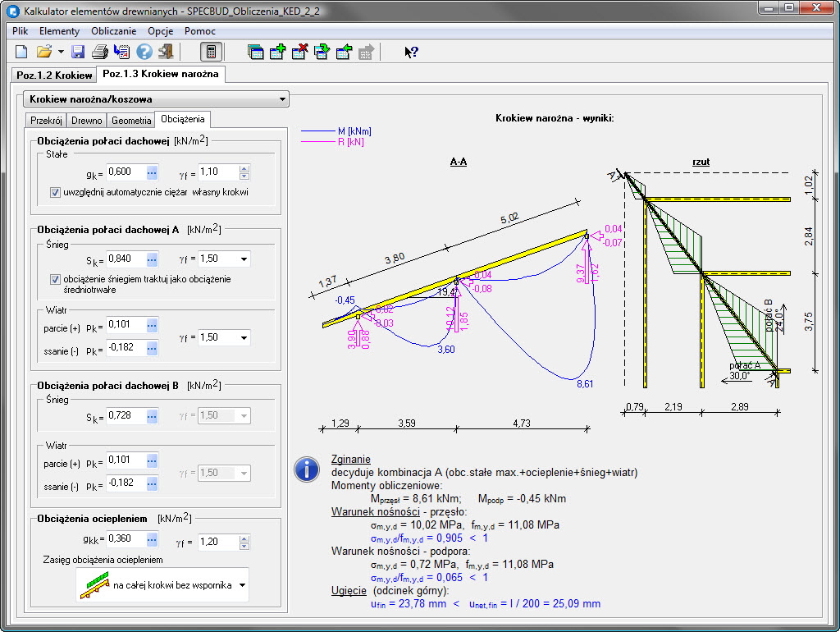
Task: Delete element using red X icon
Action: point(299,52)
